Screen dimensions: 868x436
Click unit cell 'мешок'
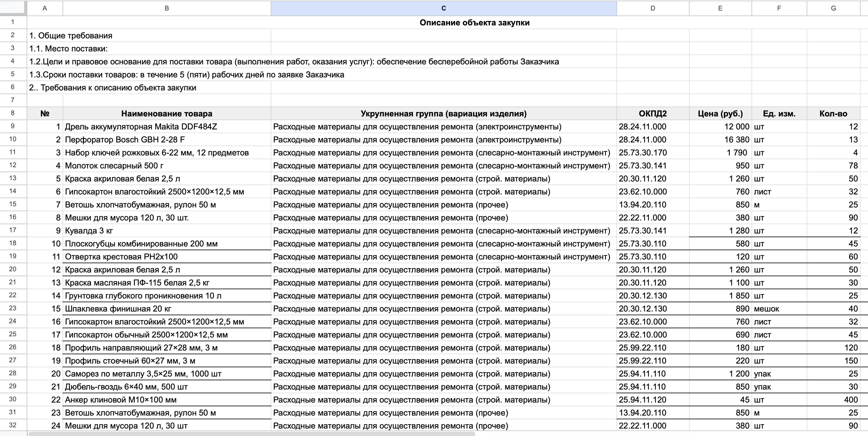coord(779,309)
